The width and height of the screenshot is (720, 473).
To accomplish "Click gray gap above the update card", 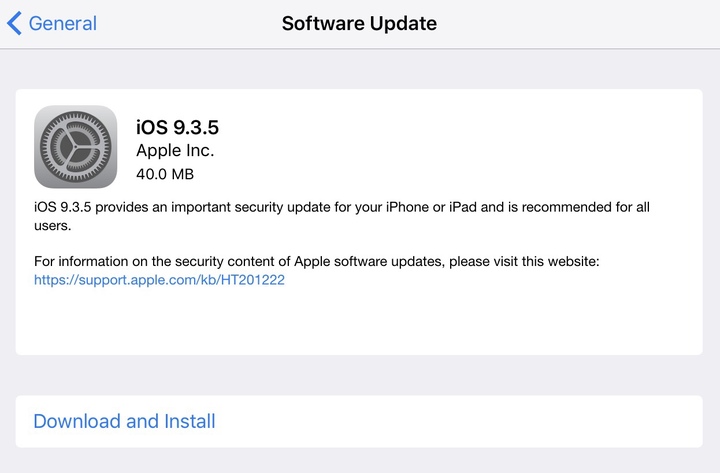I will point(360,68).
